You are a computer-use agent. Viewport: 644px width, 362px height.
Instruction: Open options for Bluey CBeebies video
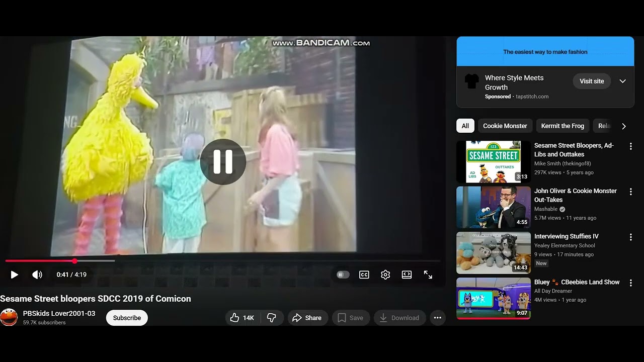point(630,283)
